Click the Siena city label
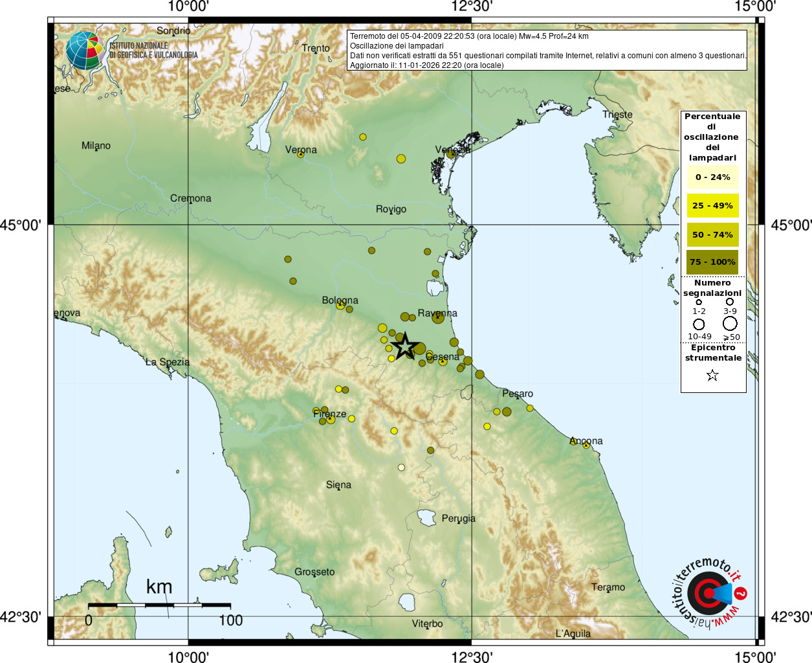Image resolution: width=812 pixels, height=663 pixels. (338, 485)
